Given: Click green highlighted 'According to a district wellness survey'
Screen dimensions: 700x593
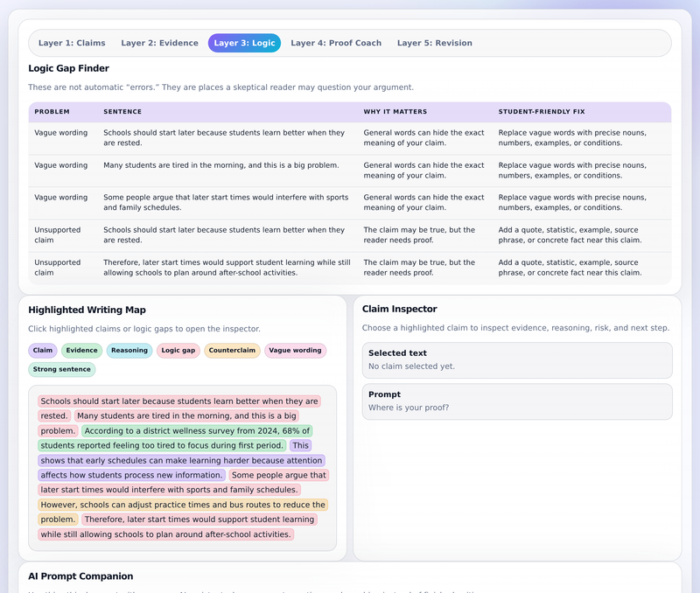Looking at the screenshot, I should (197, 431).
